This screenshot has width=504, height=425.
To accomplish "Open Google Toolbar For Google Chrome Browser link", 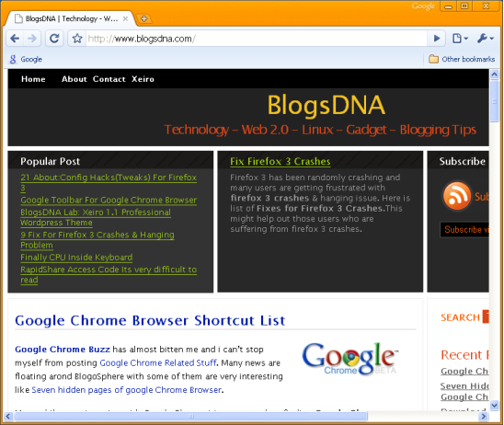I will coord(109,200).
